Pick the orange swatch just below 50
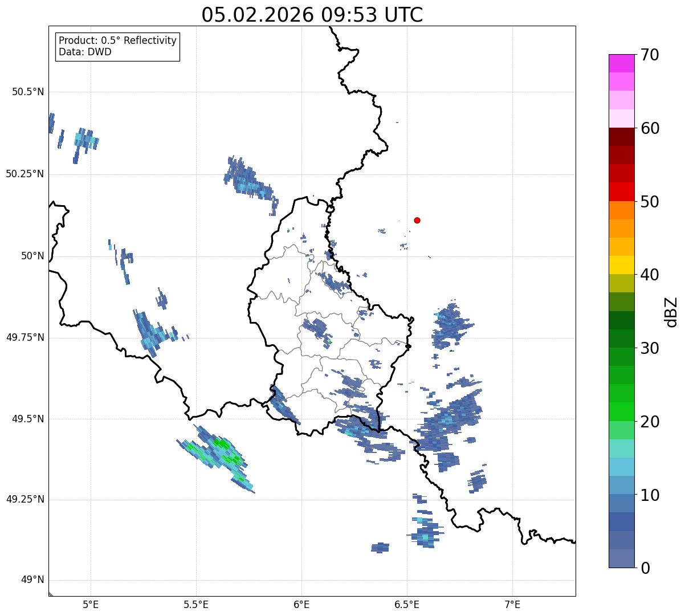This screenshot has width=685, height=616. click(x=622, y=210)
